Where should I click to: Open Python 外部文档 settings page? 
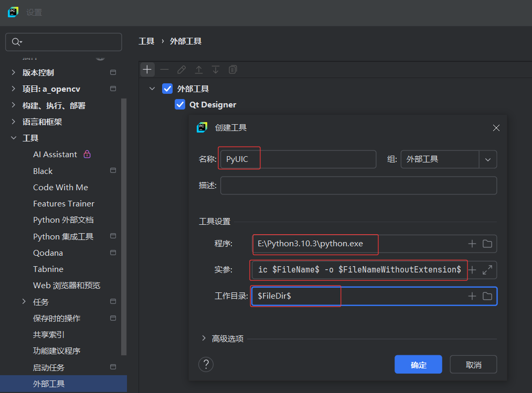click(x=63, y=220)
